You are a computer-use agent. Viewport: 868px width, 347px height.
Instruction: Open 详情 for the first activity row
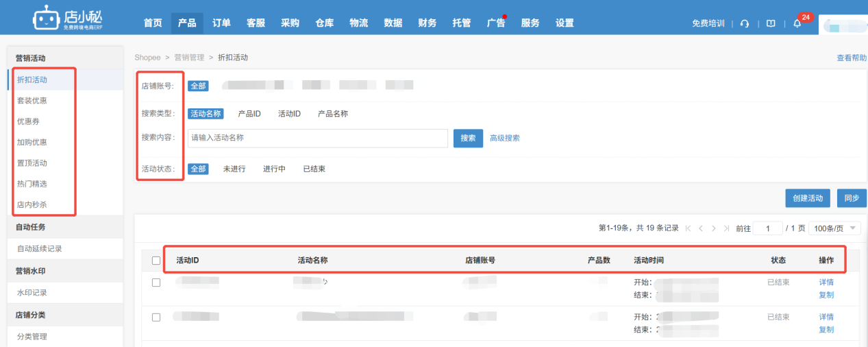point(826,283)
